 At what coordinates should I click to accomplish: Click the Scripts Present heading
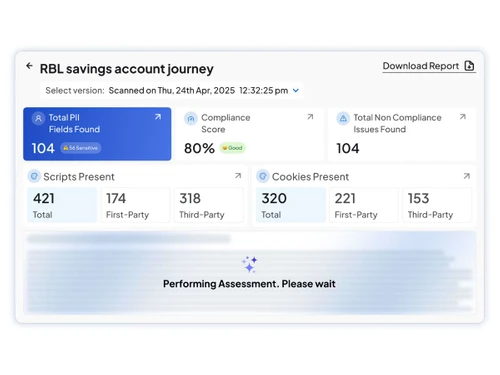[79, 177]
